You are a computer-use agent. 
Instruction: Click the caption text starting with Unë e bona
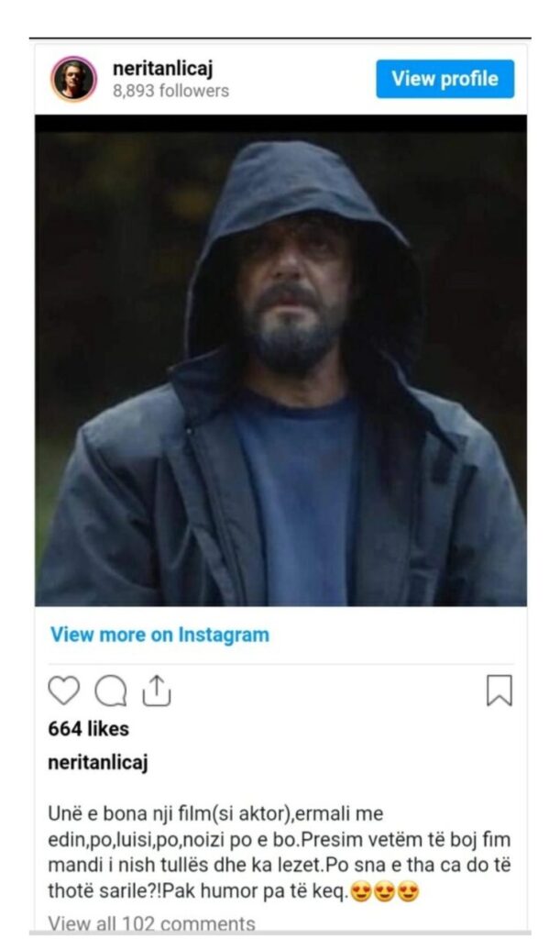click(x=280, y=853)
